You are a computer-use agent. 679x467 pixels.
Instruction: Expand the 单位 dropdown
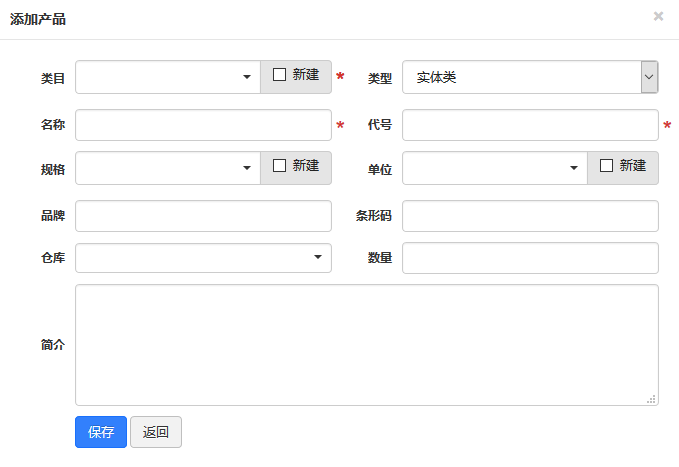574,168
